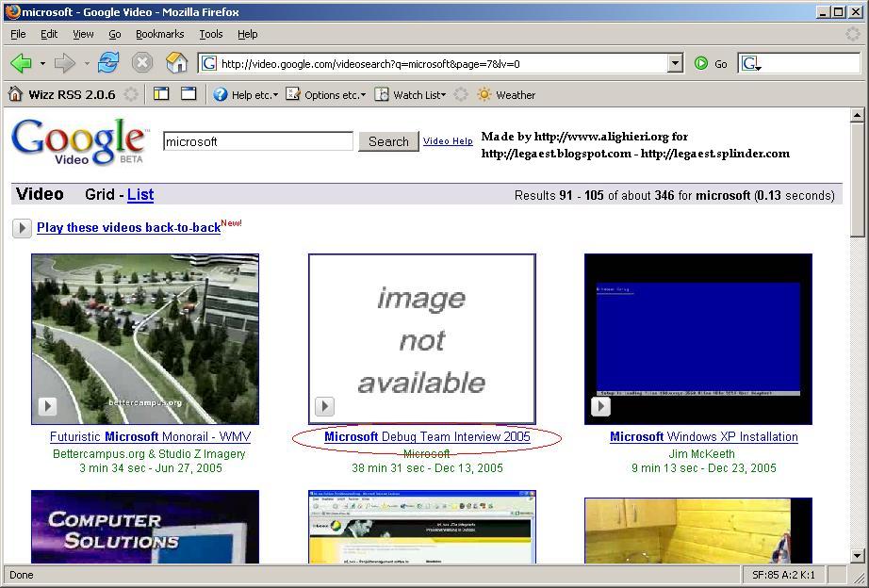Click the '38 min 31 sec - Dec 13, 2005' text
Image resolution: width=869 pixels, height=588 pixels.
[427, 468]
